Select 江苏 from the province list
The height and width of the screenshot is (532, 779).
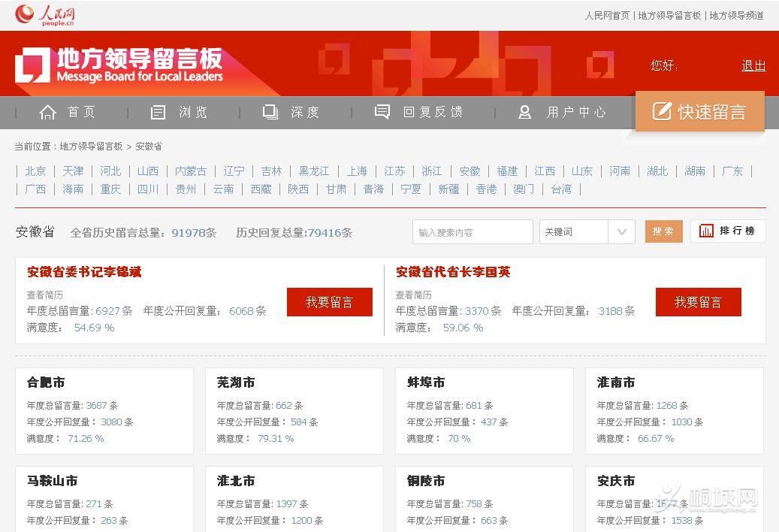point(394,171)
